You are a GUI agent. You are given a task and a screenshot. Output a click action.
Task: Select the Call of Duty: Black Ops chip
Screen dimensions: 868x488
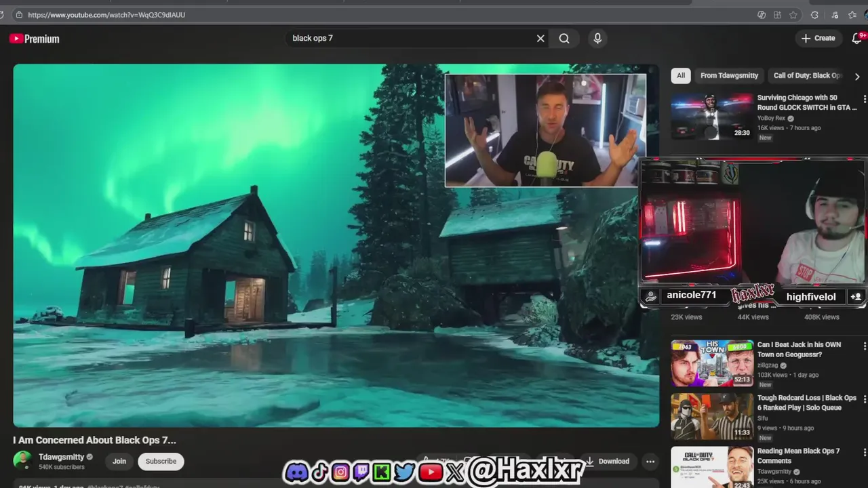[x=807, y=75]
